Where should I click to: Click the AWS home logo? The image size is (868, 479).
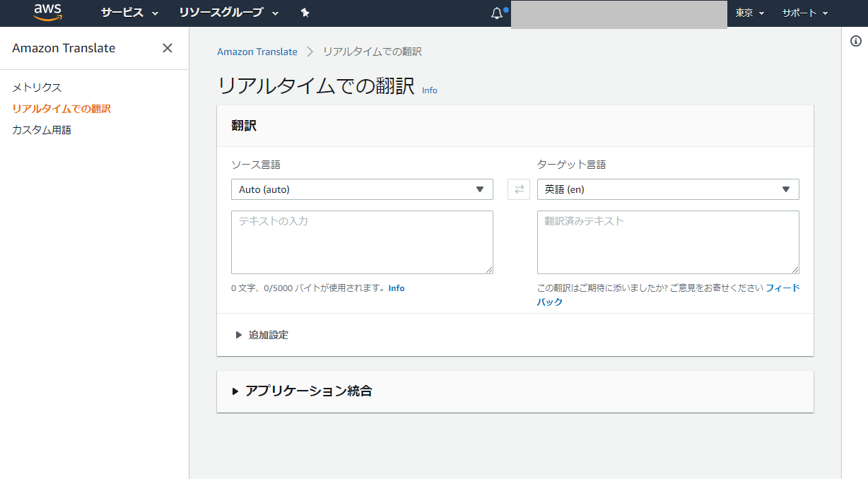[47, 12]
